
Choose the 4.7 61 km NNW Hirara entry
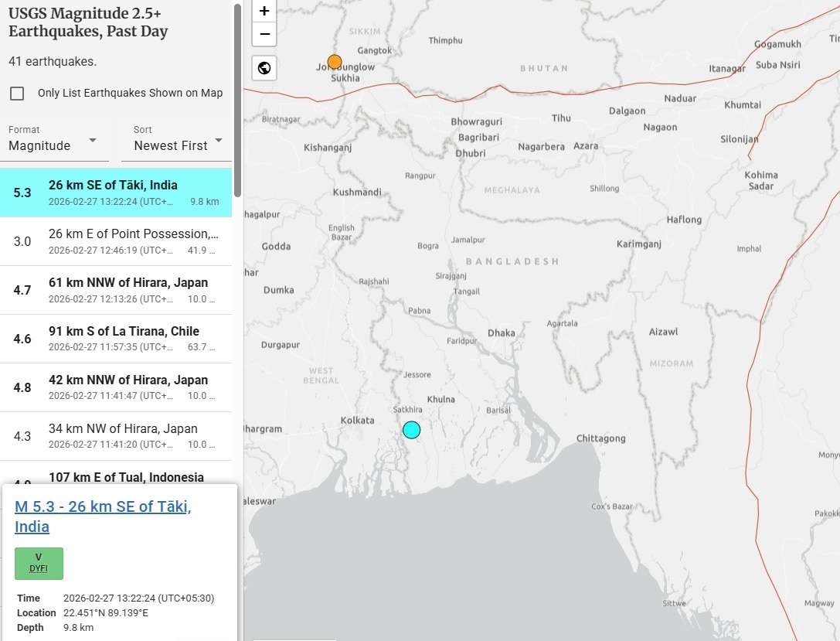[116, 290]
